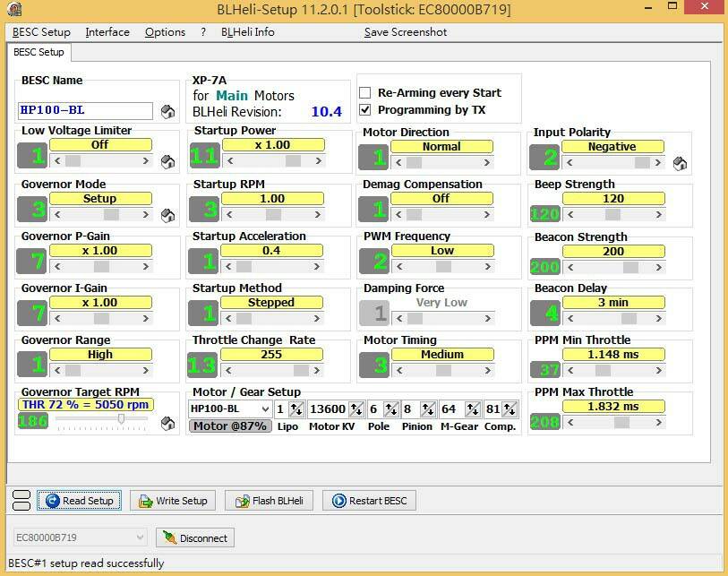Image resolution: width=728 pixels, height=576 pixels.
Task: Click Motor Direction right arrow
Action: (486, 162)
